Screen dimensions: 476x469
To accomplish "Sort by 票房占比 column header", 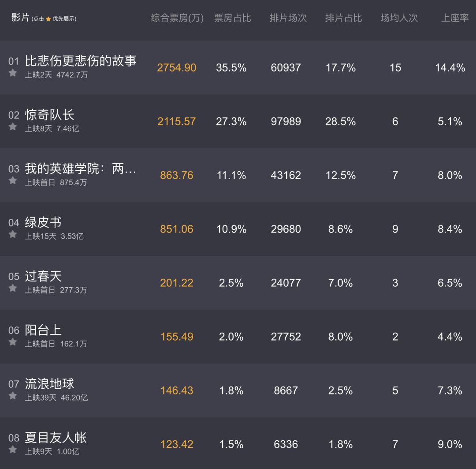I will [232, 18].
